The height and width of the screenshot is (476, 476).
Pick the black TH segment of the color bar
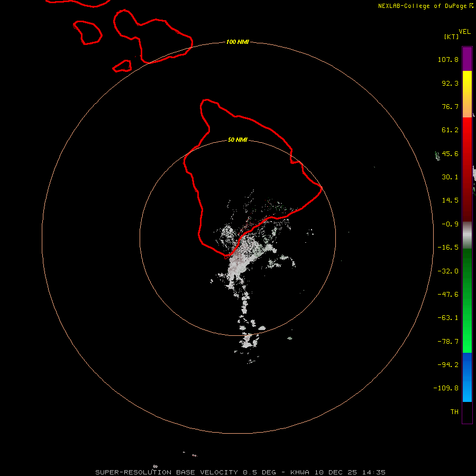[x=467, y=412]
